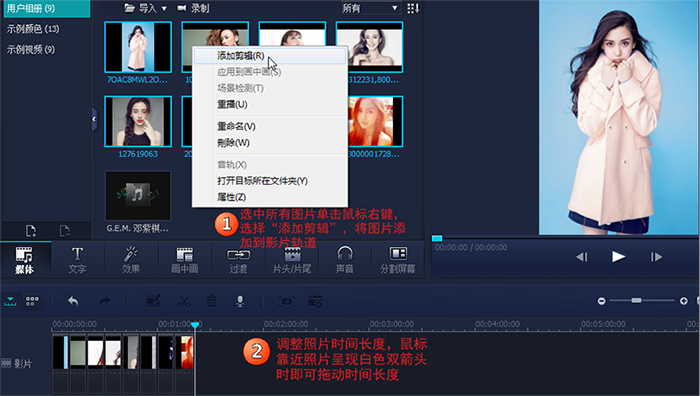The height and width of the screenshot is (396, 700).
Task: Select the 媒体 media tab
Action: (25, 260)
